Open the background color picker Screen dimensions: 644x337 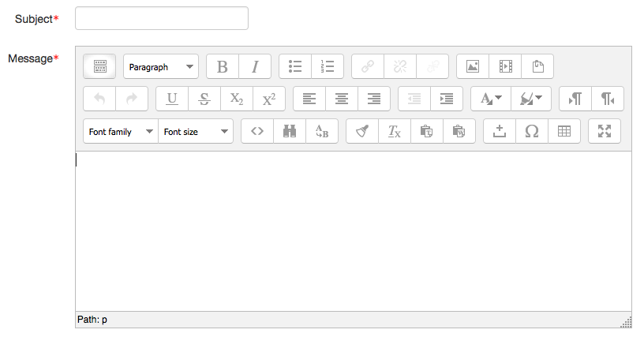[531, 99]
